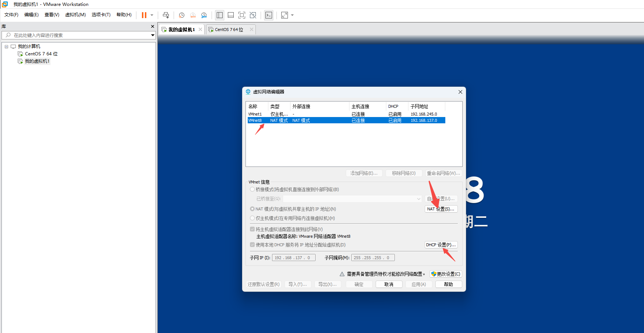
Task: Enter Unity mode using toolbar icon
Action: click(253, 15)
